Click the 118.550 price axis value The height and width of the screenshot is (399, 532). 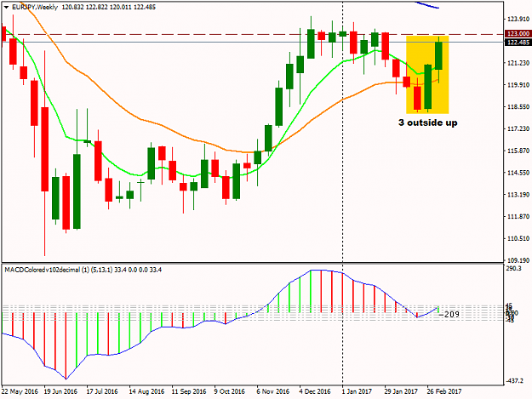click(518, 107)
